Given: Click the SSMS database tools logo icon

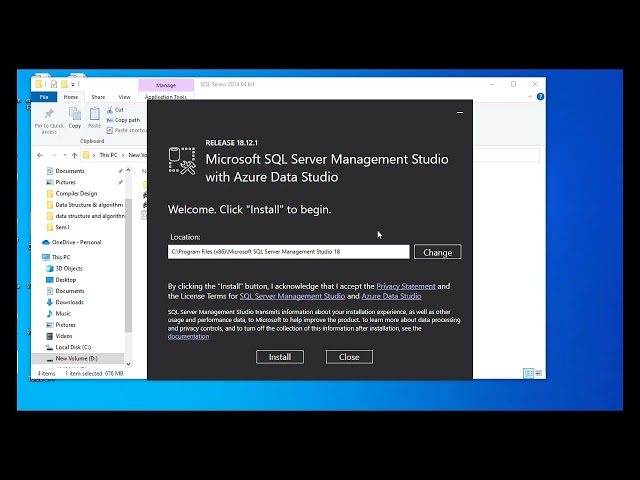Looking at the screenshot, I should 182,161.
